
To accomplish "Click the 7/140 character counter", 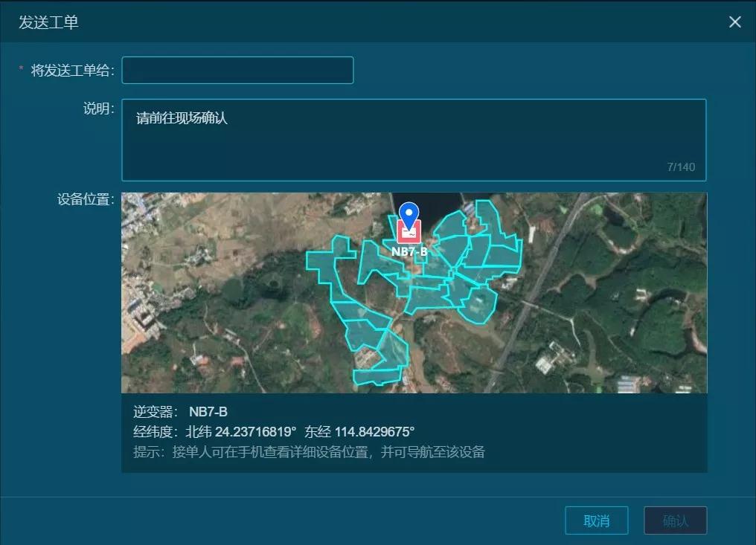I will (x=681, y=167).
